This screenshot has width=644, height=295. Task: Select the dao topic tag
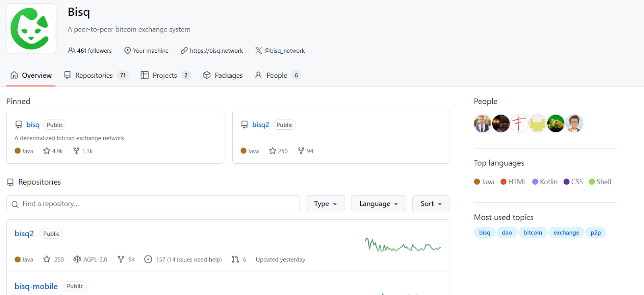tap(507, 233)
